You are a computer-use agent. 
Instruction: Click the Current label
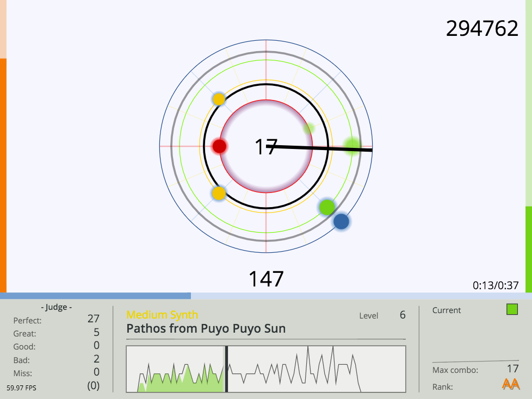pos(447,310)
